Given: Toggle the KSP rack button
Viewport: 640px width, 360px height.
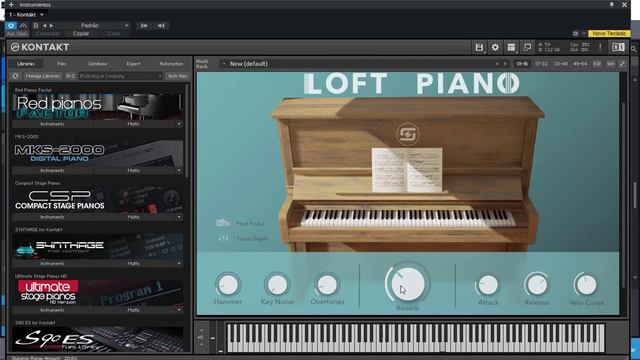Looking at the screenshot, I should [x=597, y=64].
